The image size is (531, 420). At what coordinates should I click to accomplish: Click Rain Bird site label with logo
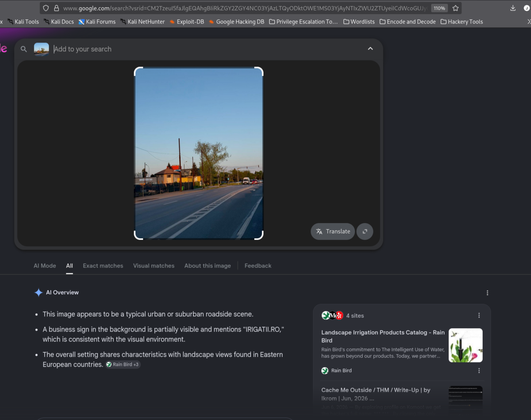[x=337, y=370]
